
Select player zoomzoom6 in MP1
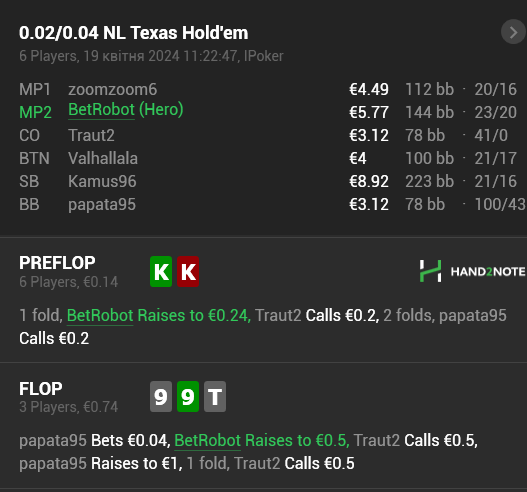click(x=112, y=89)
